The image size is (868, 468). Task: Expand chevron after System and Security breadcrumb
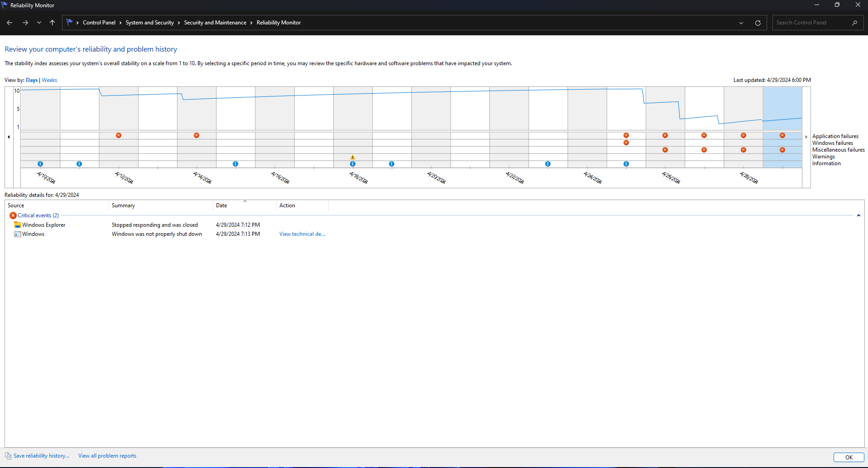point(179,23)
